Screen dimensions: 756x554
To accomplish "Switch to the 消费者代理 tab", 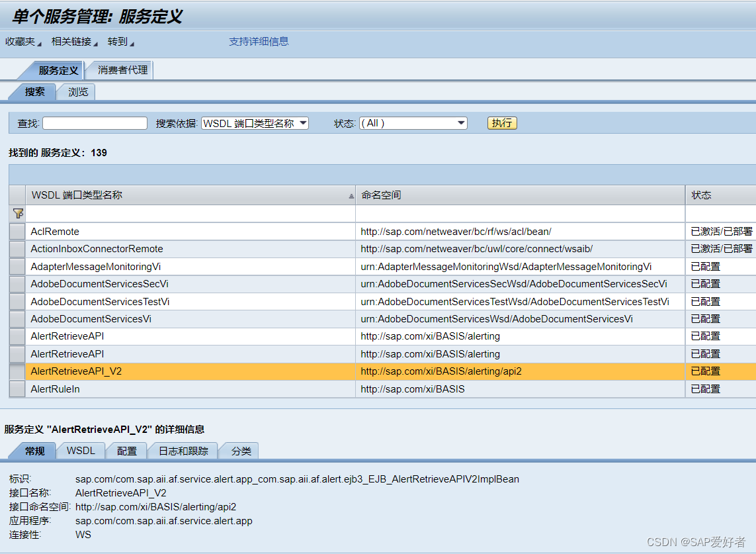I will click(119, 69).
